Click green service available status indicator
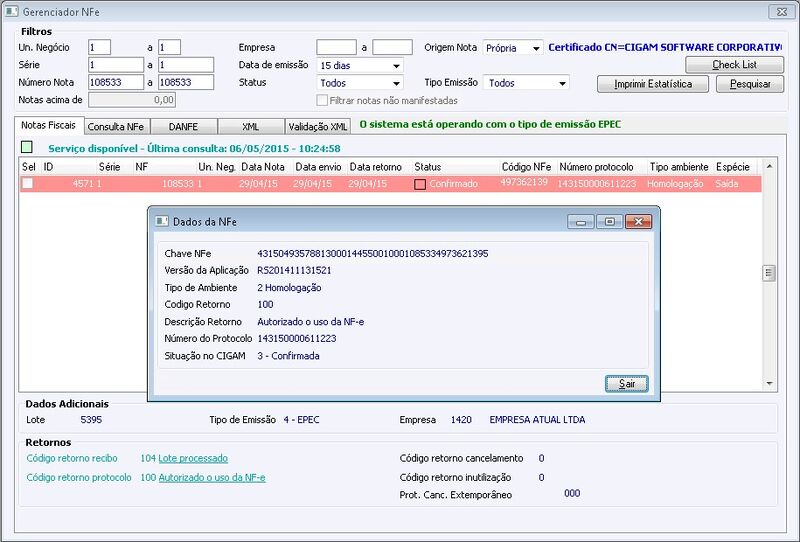 click(27, 147)
